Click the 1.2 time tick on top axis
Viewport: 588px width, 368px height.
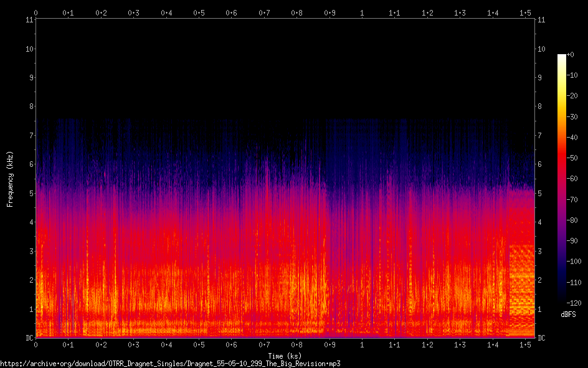click(x=427, y=12)
